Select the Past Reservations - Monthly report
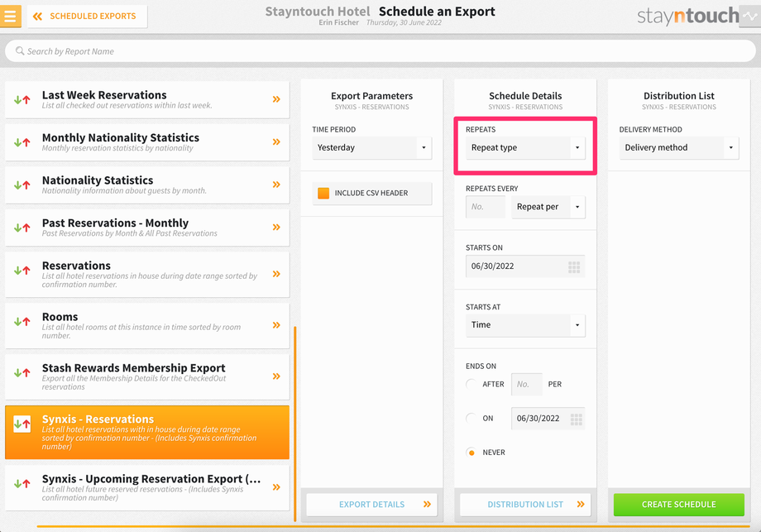 pos(147,228)
